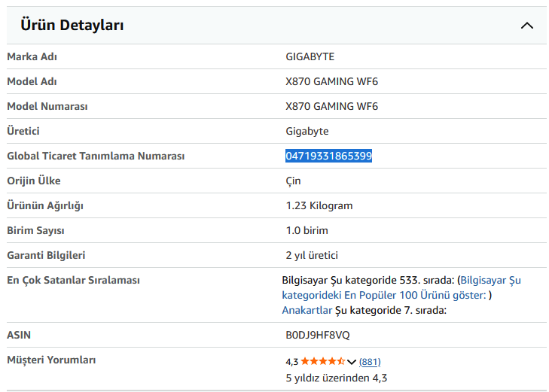Click the Müşteri Yorumları label
Image resolution: width=549 pixels, height=392 pixels.
[x=51, y=360]
